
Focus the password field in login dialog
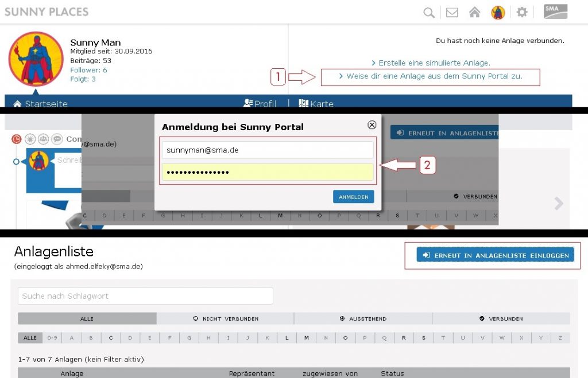(x=268, y=172)
